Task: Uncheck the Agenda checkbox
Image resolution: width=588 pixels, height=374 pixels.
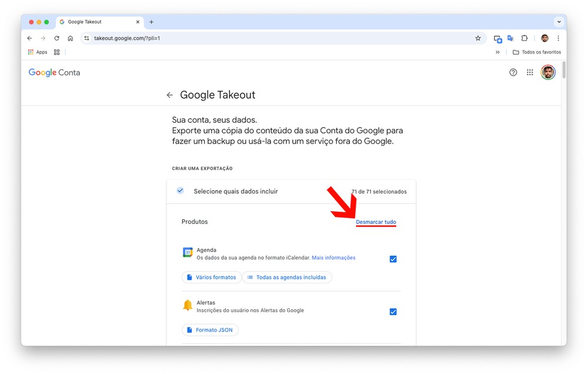Action: [x=393, y=259]
